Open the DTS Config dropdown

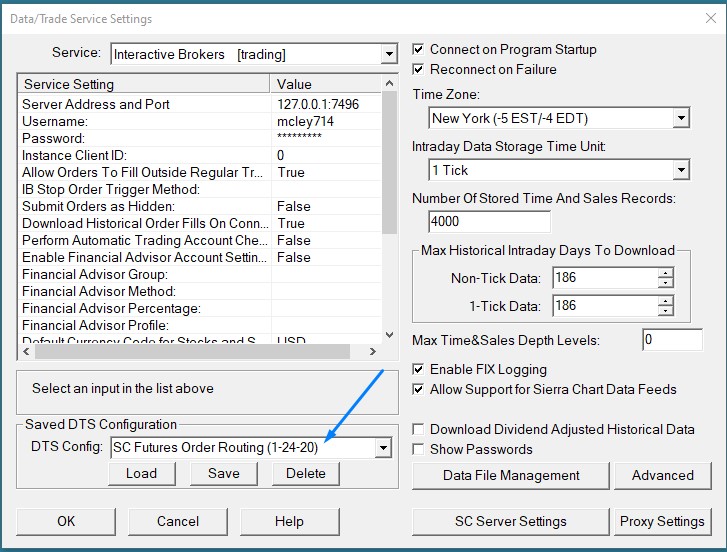[x=383, y=448]
